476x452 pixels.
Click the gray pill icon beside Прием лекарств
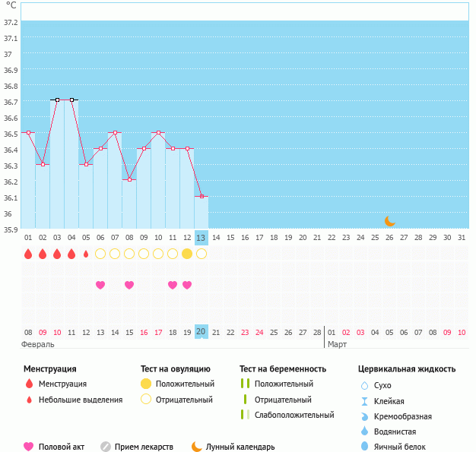click(106, 447)
